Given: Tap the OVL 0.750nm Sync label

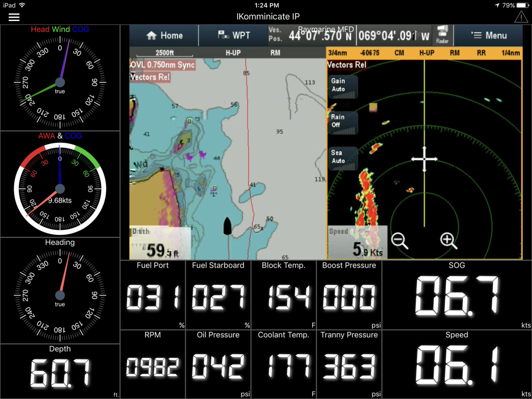Looking at the screenshot, I should click(162, 65).
